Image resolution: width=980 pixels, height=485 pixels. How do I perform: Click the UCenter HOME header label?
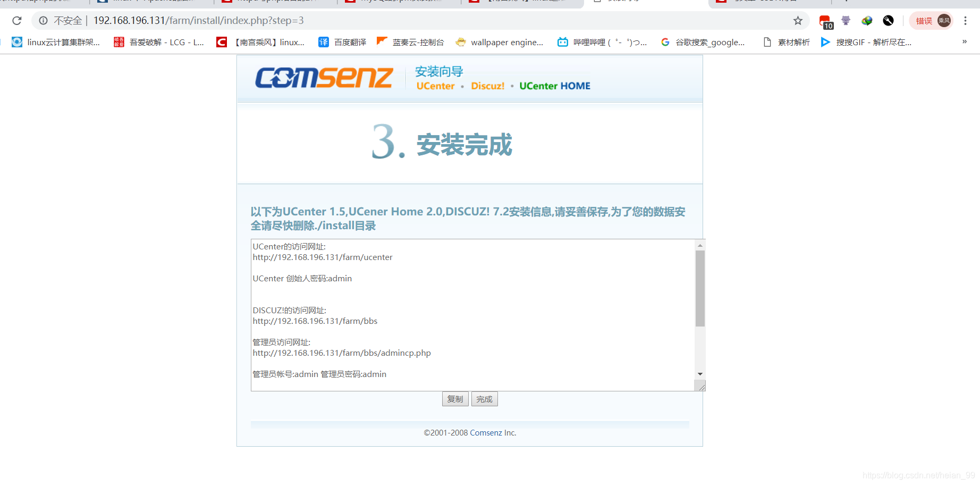(x=555, y=86)
